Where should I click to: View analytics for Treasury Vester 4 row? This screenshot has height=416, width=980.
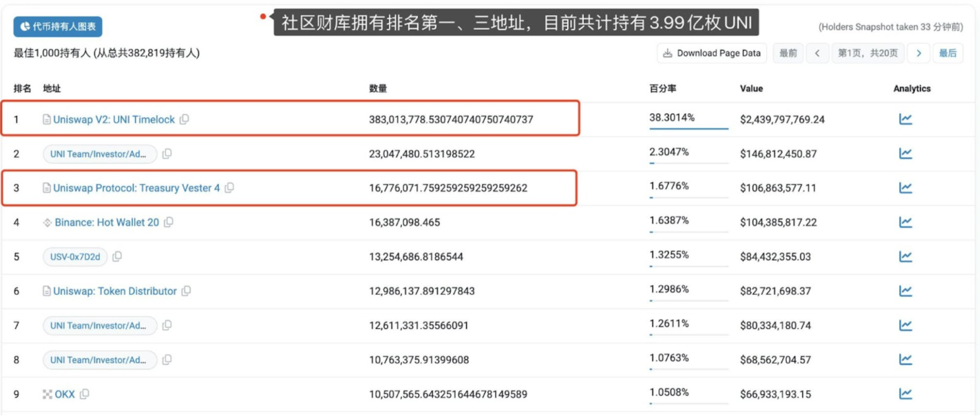[906, 188]
